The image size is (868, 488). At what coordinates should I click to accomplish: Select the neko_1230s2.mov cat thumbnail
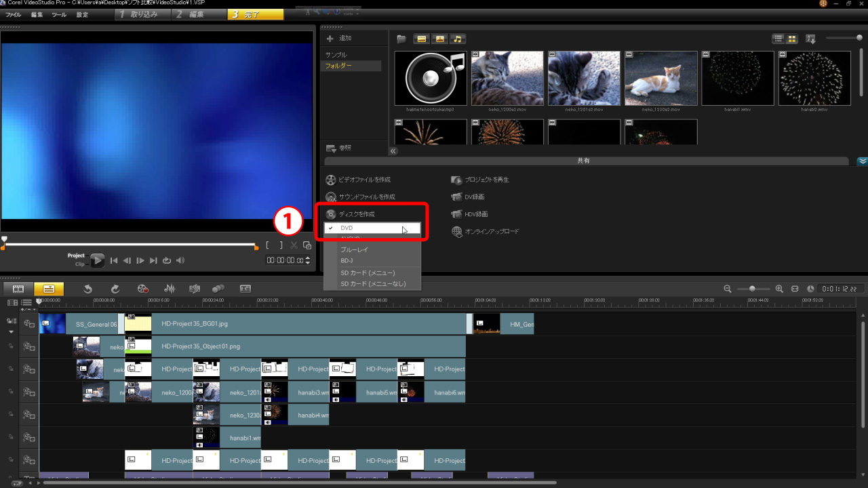click(660, 78)
